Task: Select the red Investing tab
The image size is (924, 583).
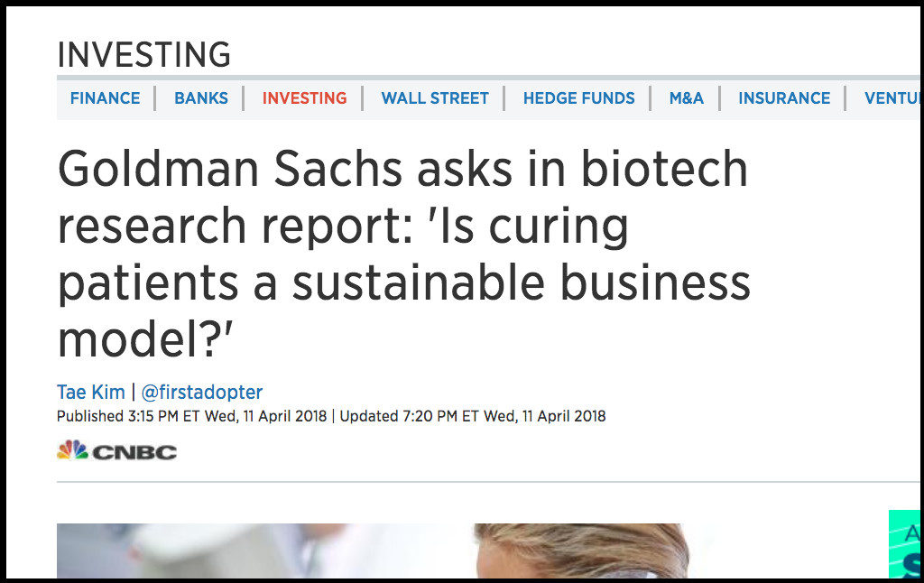Action: 304,98
